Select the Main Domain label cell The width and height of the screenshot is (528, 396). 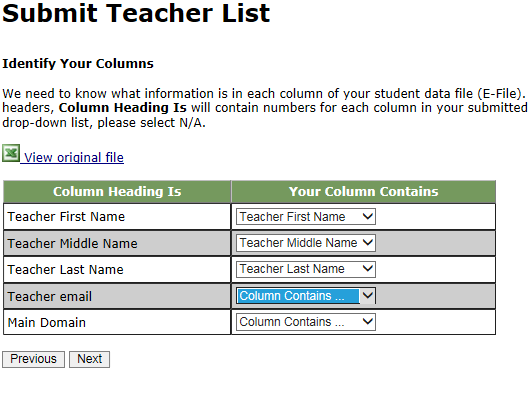coord(117,322)
